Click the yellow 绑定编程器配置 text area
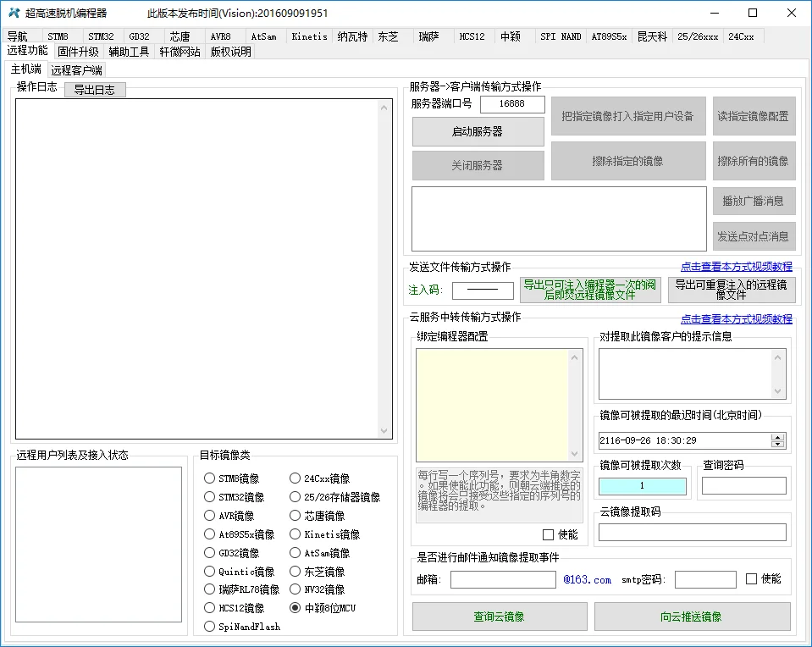The width and height of the screenshot is (812, 647). (492, 405)
